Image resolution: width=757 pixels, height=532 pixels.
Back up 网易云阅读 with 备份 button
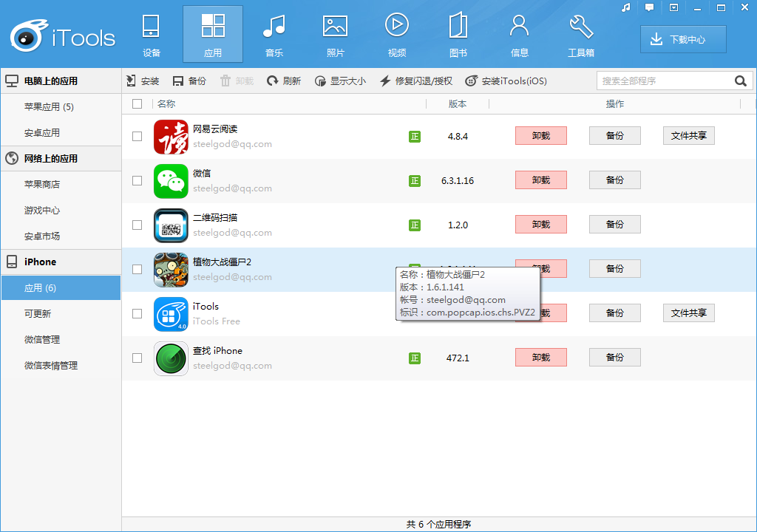pyautogui.click(x=615, y=136)
